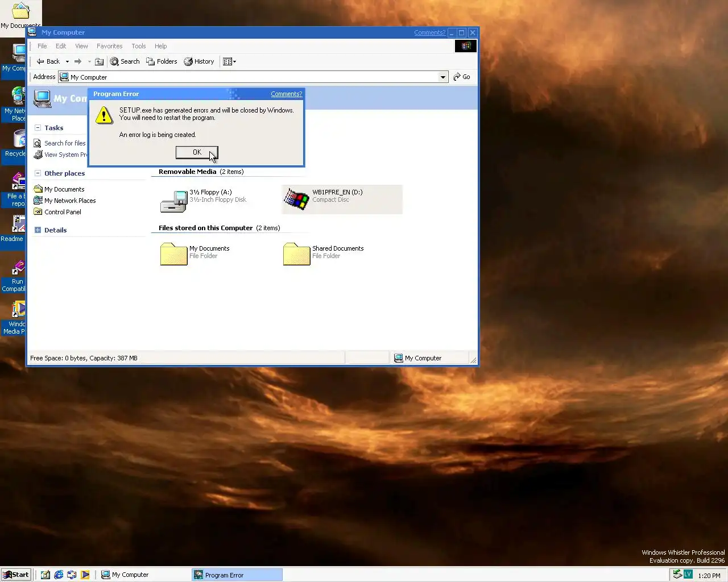
Task: Select the Windows Media Player desktop icon
Action: click(14, 318)
